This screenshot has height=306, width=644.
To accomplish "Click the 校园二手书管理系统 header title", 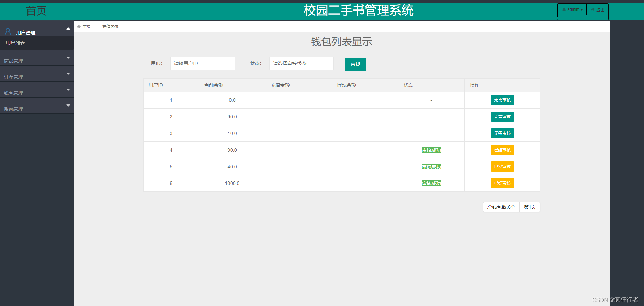I will [359, 10].
